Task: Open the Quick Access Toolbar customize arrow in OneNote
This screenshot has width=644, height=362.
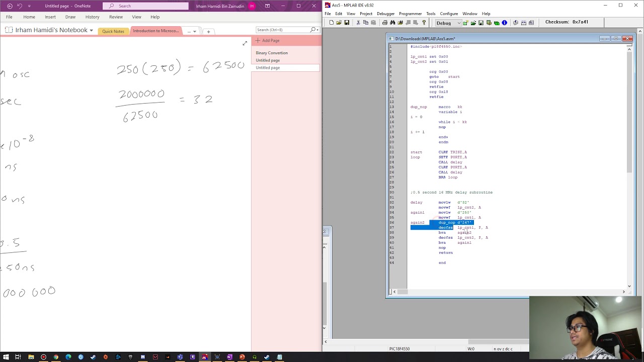Action: [x=29, y=6]
